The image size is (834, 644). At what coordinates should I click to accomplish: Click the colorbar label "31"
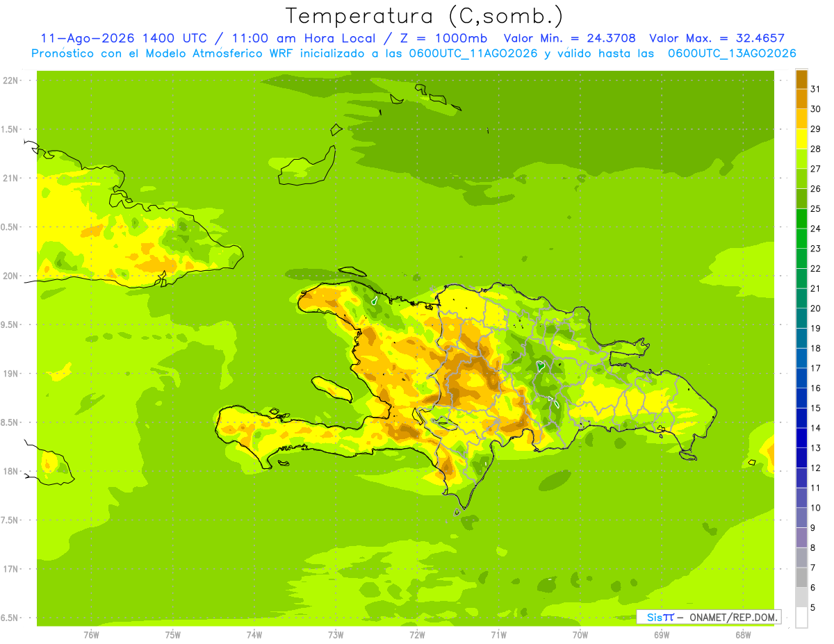[x=816, y=90]
